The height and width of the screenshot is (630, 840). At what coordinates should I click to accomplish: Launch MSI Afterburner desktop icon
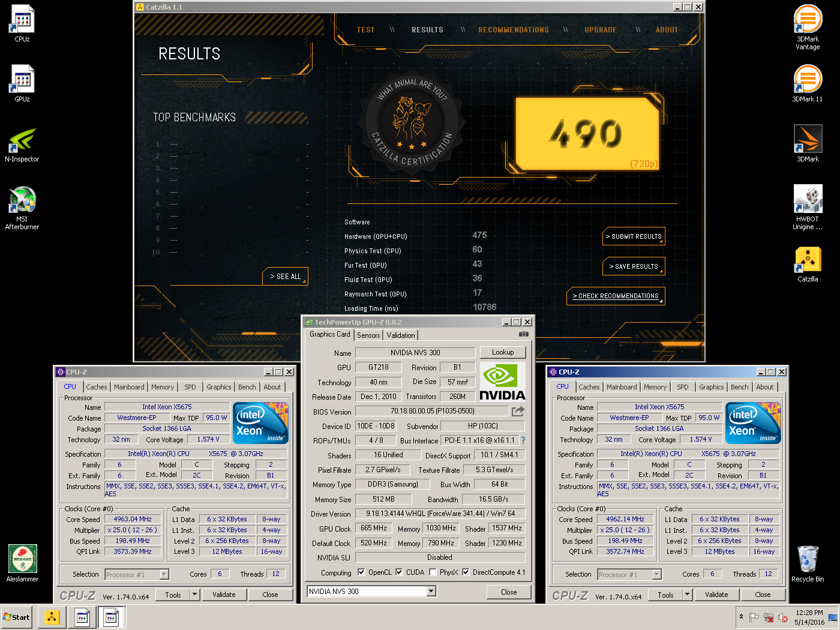22,208
